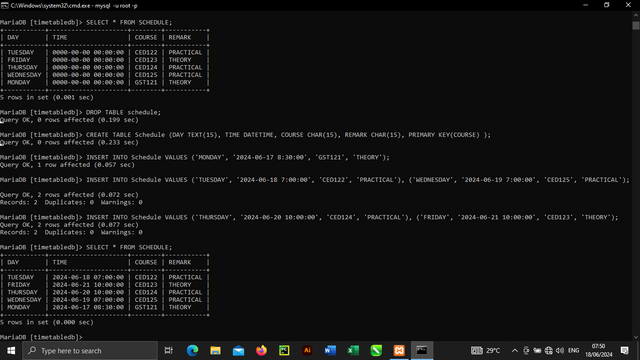Open Adobe Illustrator from the taskbar

pos(307,351)
